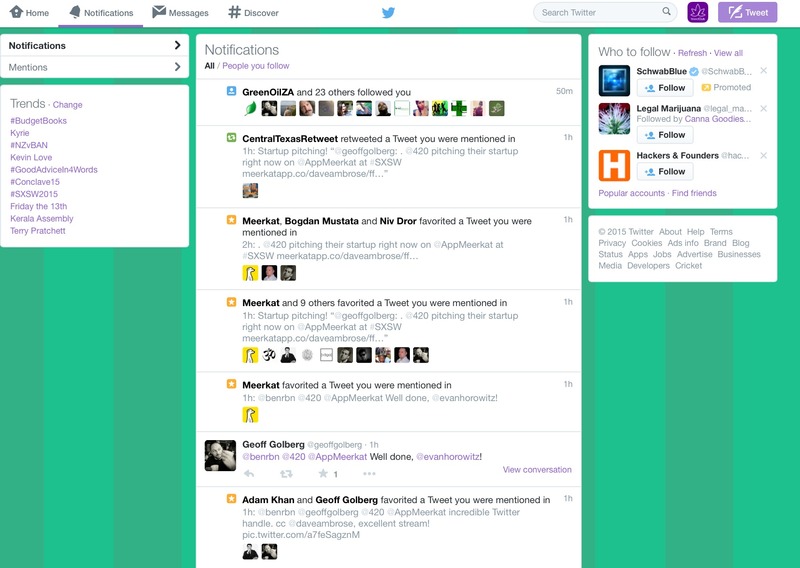Click View conversation link
The image size is (800, 568).
coord(537,470)
